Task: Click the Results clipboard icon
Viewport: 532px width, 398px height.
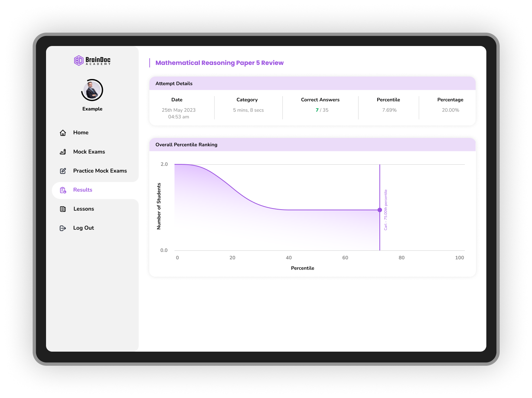Action: 63,190
